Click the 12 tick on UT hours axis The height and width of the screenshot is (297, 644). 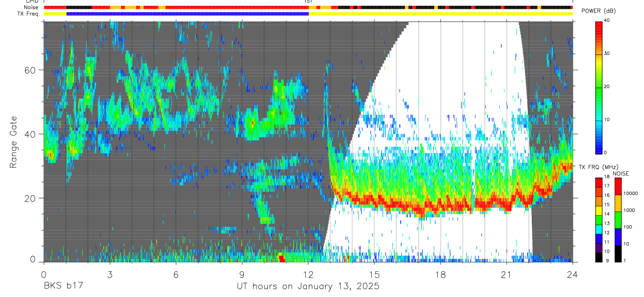pos(308,274)
